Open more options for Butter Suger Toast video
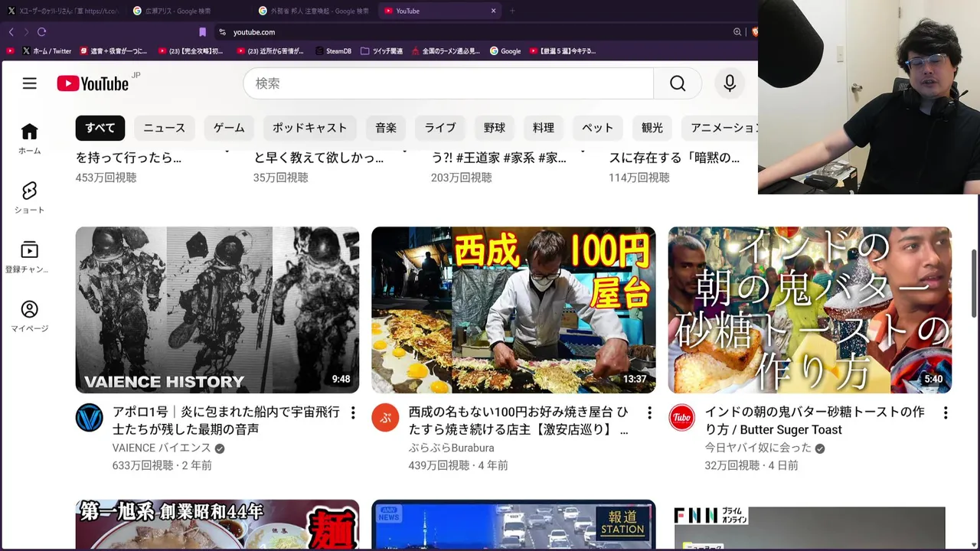Viewport: 980px width, 551px height. [946, 413]
